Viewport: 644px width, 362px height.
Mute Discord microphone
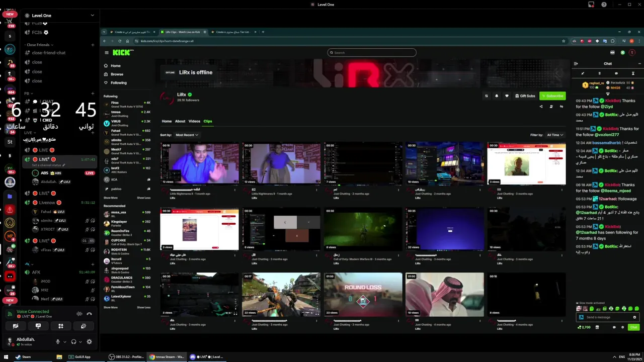click(x=58, y=341)
